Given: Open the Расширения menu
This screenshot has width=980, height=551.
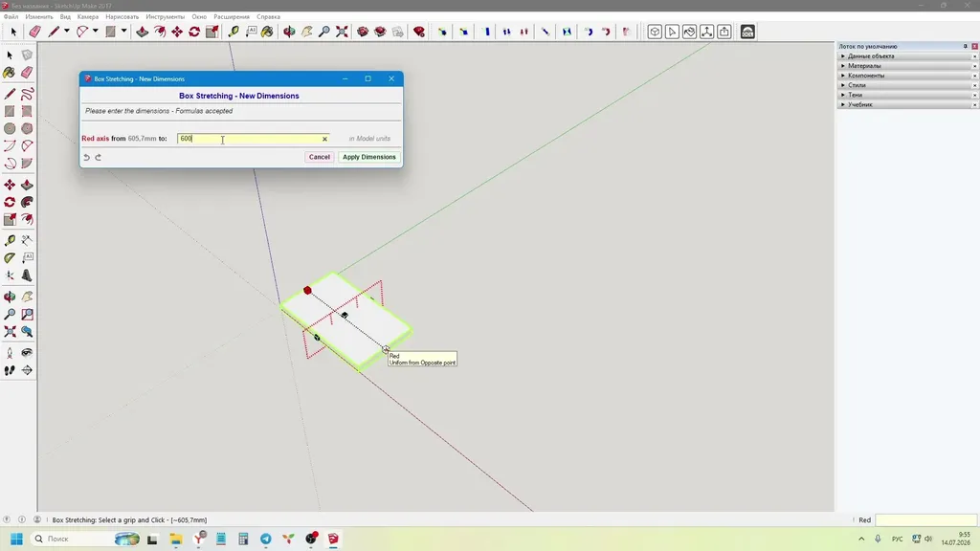Looking at the screenshot, I should [232, 17].
